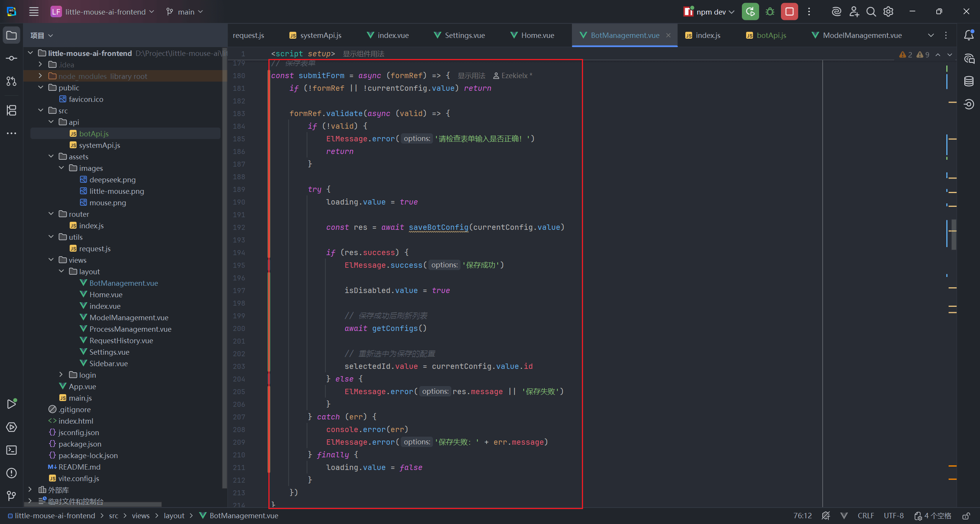
Task: Expand the login folder
Action: 61,375
